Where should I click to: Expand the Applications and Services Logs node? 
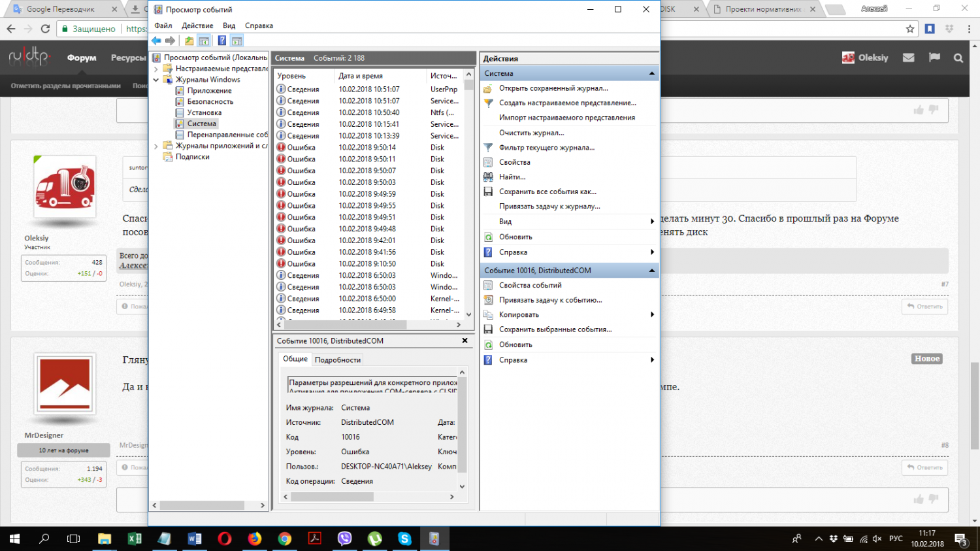pyautogui.click(x=156, y=146)
